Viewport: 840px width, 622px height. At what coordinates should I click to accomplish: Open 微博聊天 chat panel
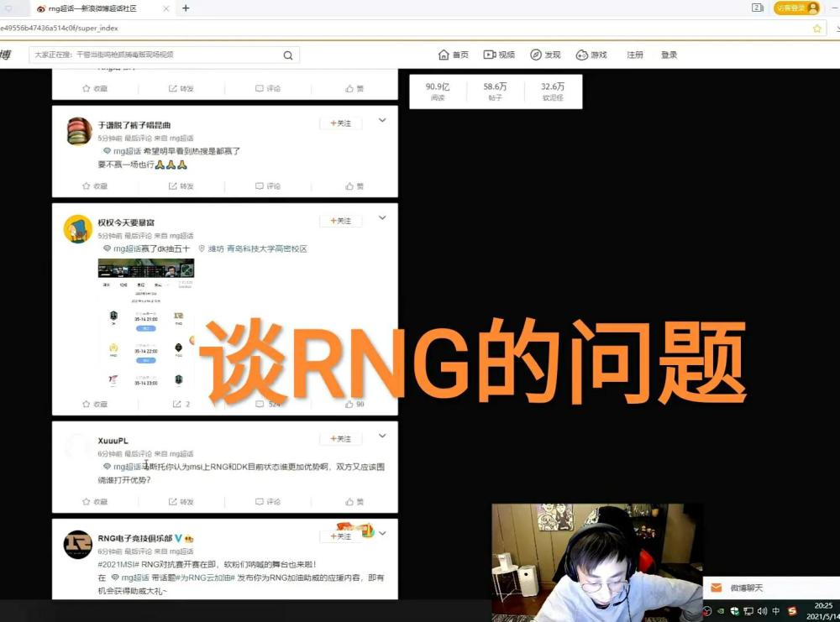(x=771, y=588)
